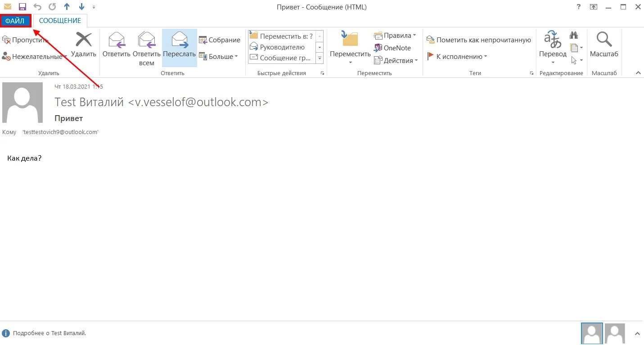Viewport: 644px width, 345px height.
Task: Expand the quick steps gallery list
Action: 320,58
